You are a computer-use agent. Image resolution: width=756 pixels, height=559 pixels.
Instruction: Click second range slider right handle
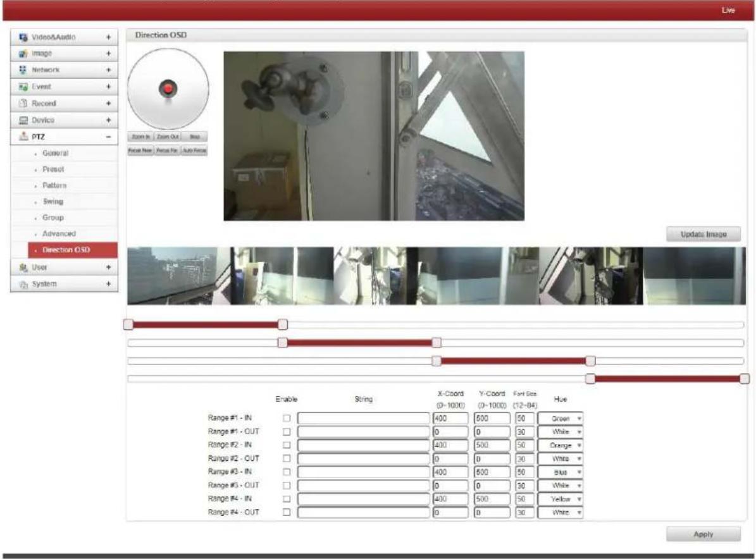coord(437,343)
